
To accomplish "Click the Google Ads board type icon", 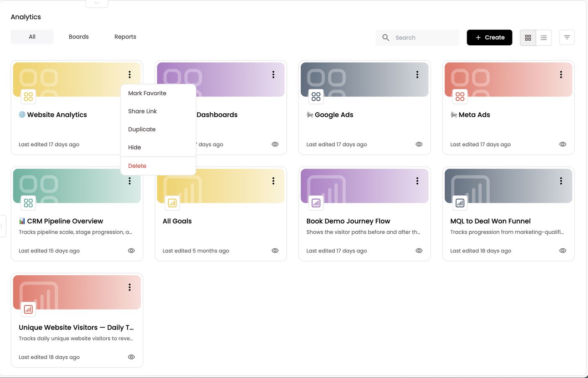I will [316, 96].
